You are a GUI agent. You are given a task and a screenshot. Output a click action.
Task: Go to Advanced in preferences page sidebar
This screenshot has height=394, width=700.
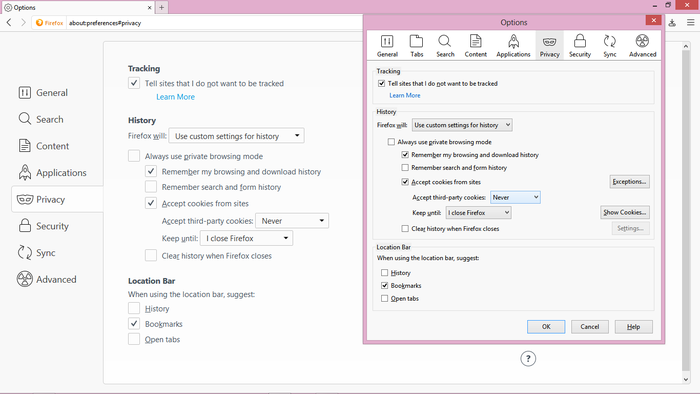pyautogui.click(x=46, y=279)
